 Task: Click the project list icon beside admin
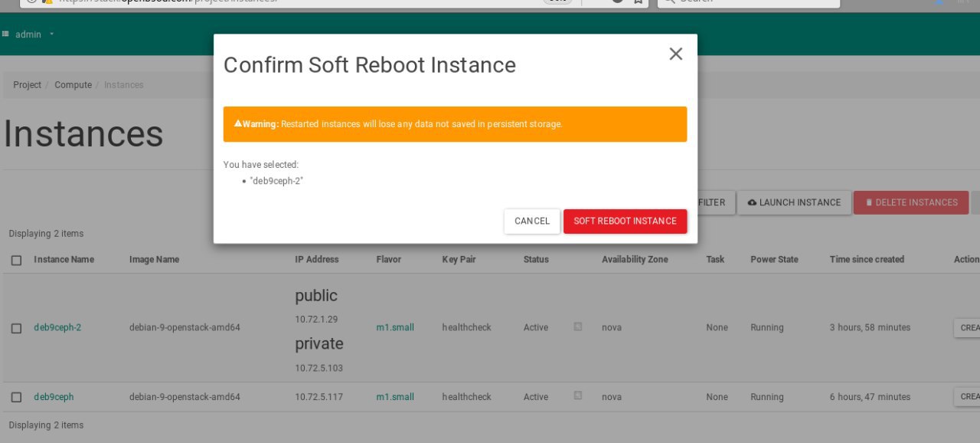(6, 34)
